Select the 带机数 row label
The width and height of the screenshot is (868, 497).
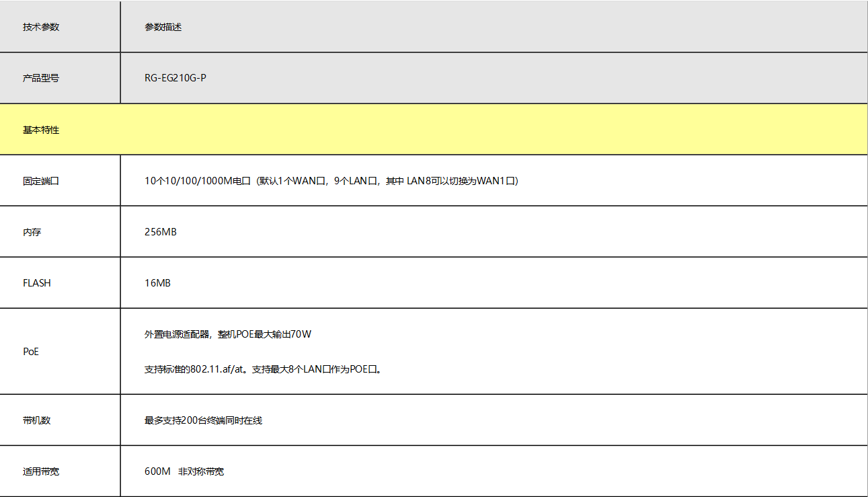37,420
